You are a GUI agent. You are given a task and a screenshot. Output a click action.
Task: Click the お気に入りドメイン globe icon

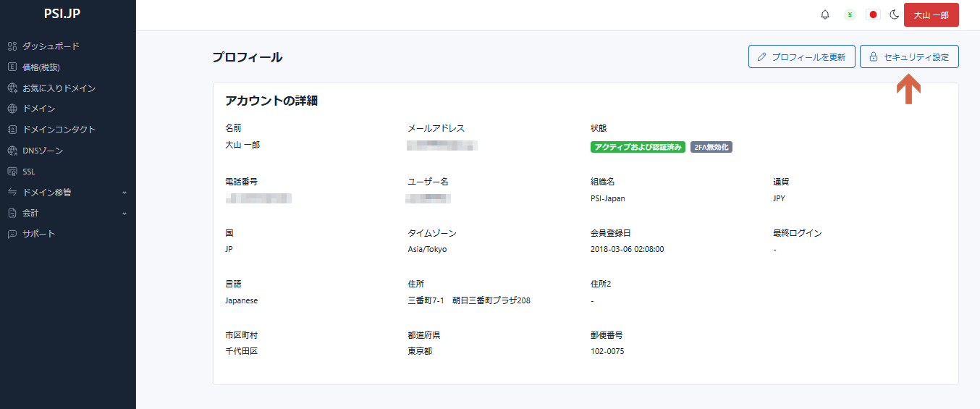(x=12, y=88)
